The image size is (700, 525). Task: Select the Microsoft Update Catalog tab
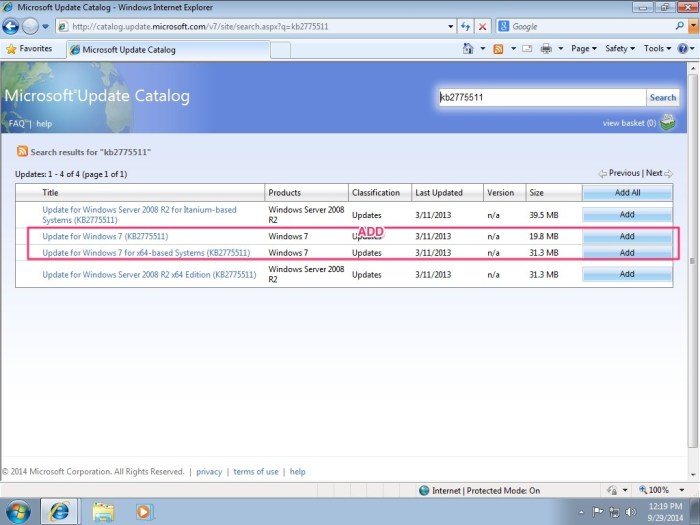(168, 50)
